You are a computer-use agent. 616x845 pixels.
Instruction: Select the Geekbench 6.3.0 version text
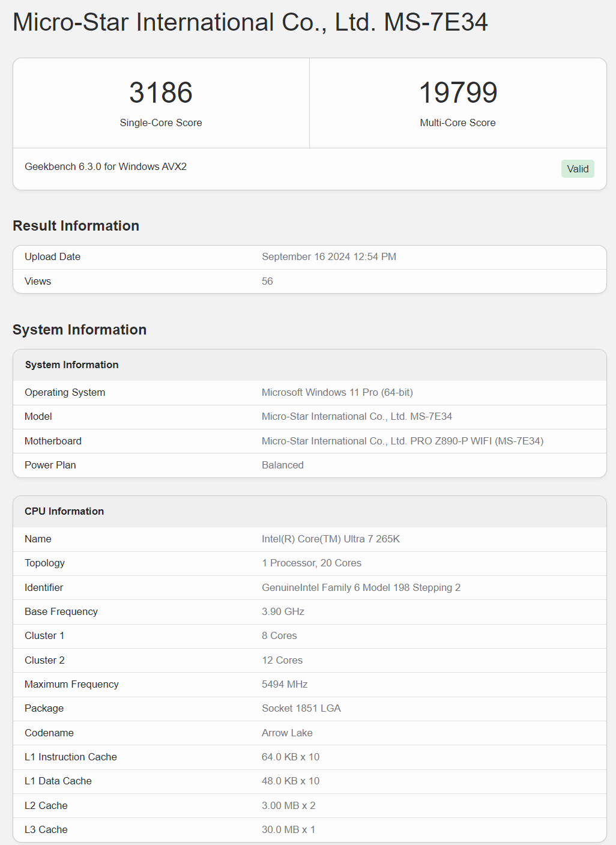pyautogui.click(x=106, y=166)
